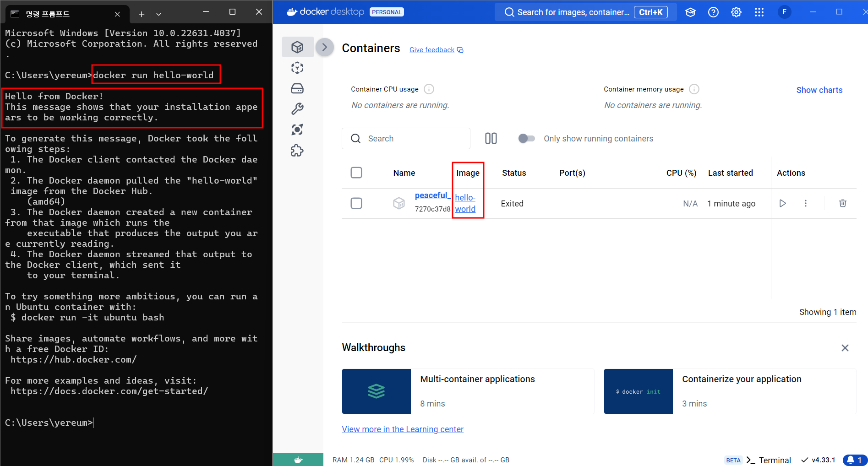The image size is (868, 466).
Task: Open the hello-world image link
Action: tap(465, 203)
